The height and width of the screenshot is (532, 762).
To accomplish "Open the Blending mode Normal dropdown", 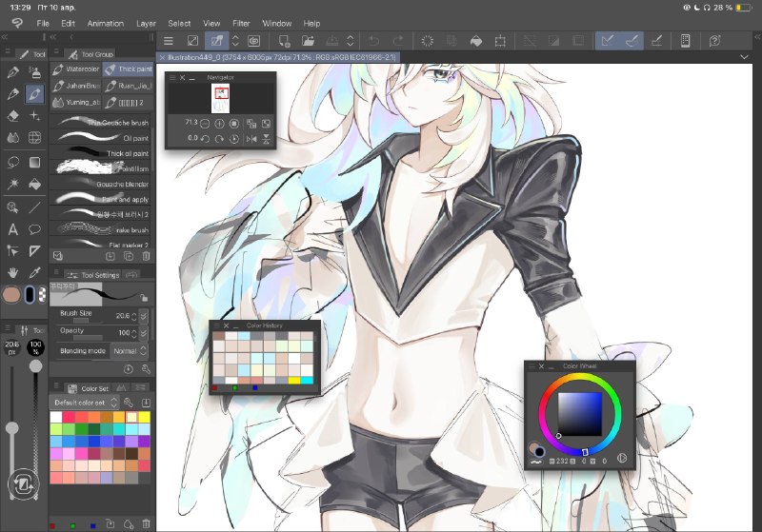I will coord(130,350).
